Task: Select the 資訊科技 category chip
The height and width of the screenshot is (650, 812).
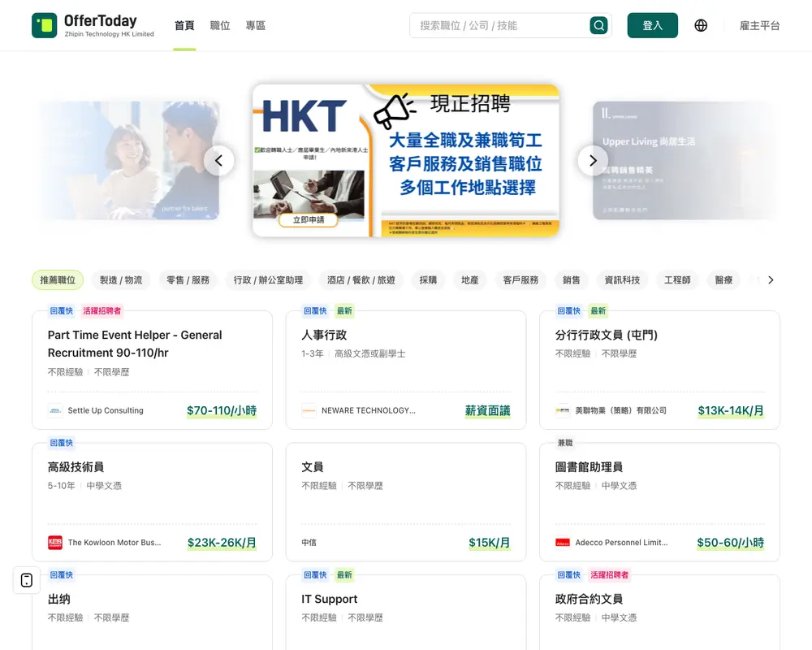Action: click(622, 279)
